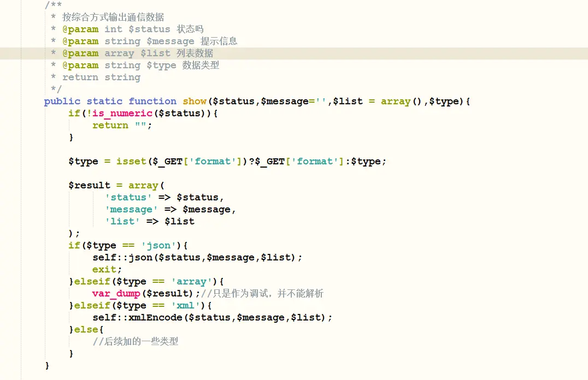Click the @param int $status doc line

[x=132, y=29]
